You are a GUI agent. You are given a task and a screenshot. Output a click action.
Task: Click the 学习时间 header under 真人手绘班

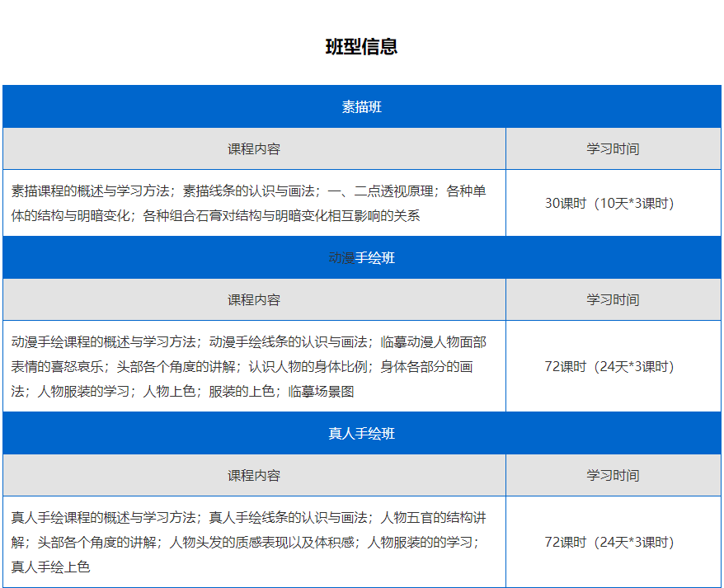613,475
